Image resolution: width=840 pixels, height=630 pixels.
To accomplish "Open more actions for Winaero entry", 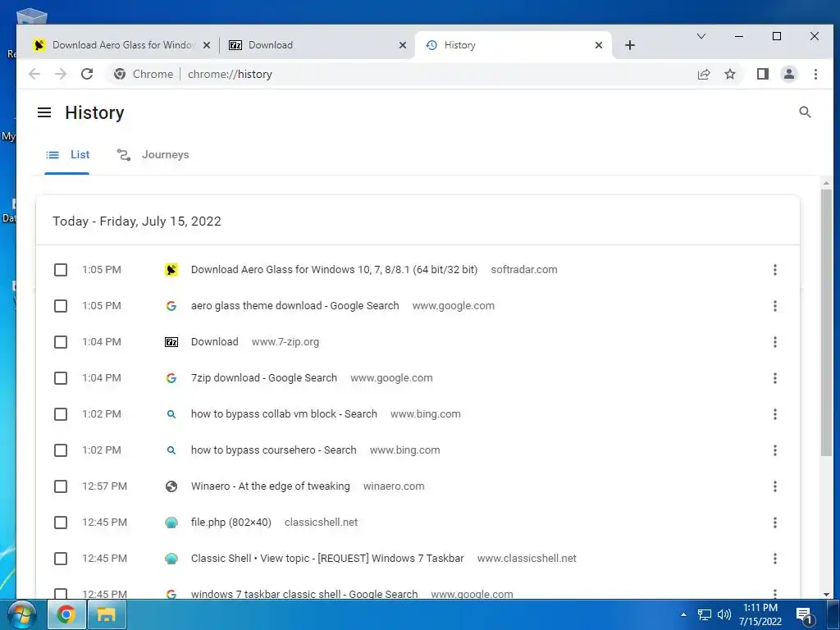I will [x=774, y=486].
